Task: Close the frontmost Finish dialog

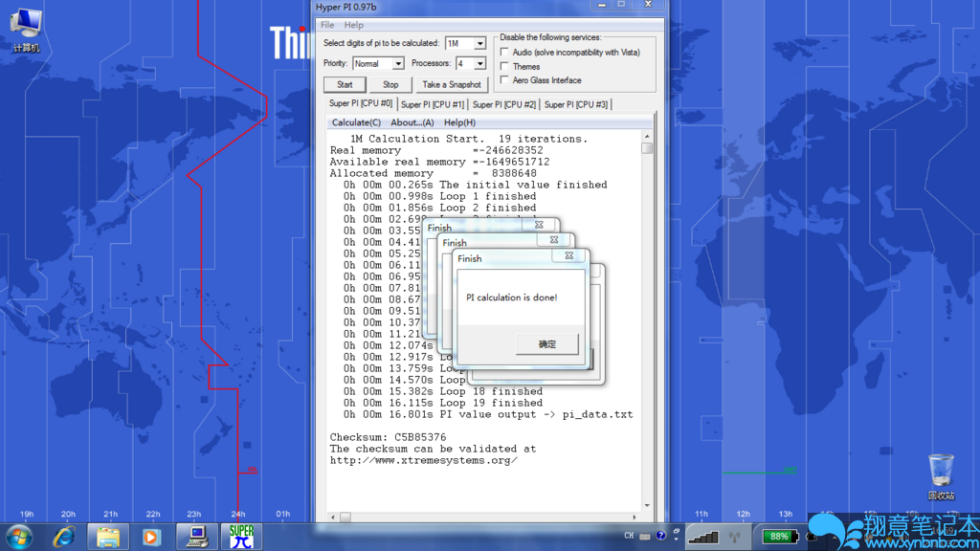Action: (x=568, y=255)
